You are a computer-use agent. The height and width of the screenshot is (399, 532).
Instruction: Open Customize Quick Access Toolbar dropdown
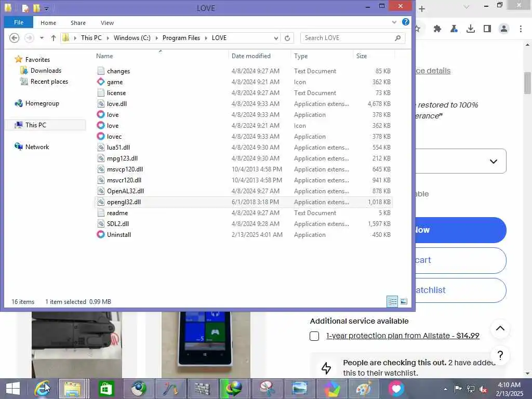click(x=46, y=8)
